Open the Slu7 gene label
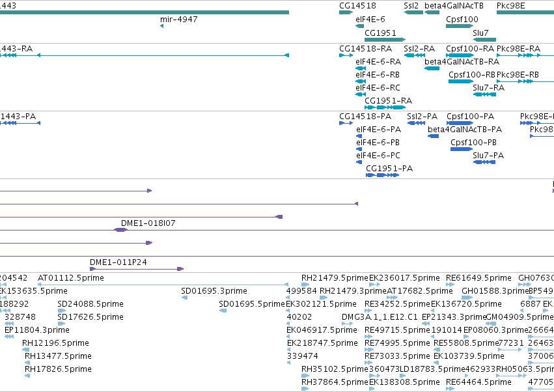This screenshot has width=554, height=392. pos(480,33)
